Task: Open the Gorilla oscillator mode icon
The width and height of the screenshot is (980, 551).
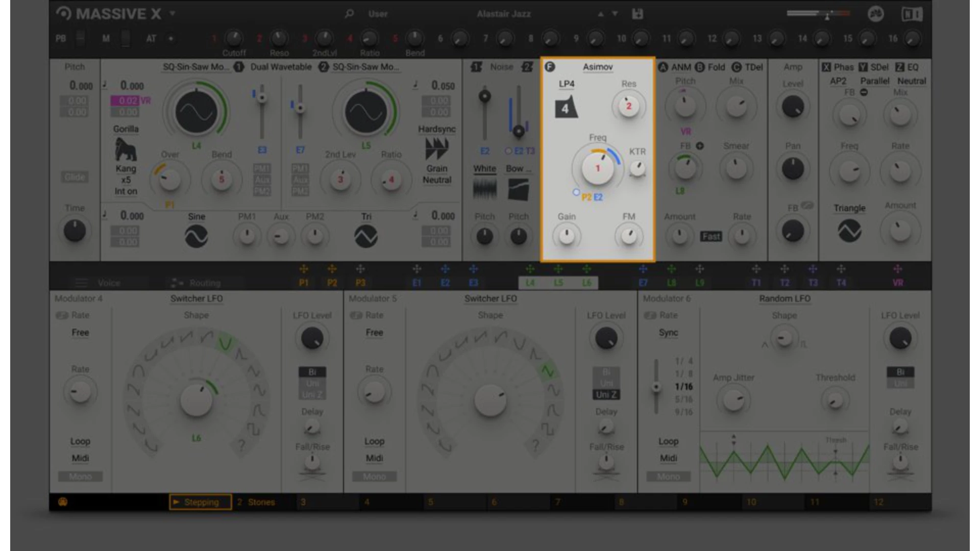Action: click(126, 149)
